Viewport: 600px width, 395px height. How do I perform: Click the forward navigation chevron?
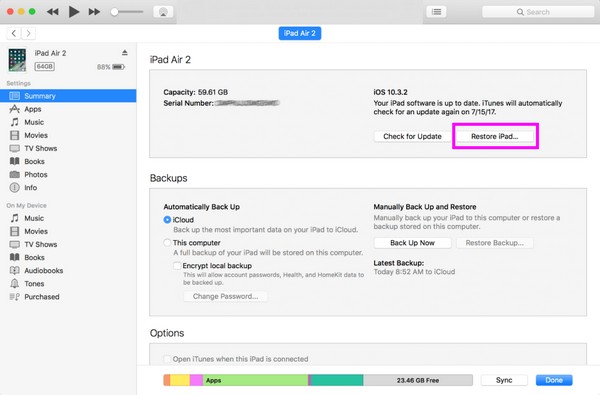28,33
